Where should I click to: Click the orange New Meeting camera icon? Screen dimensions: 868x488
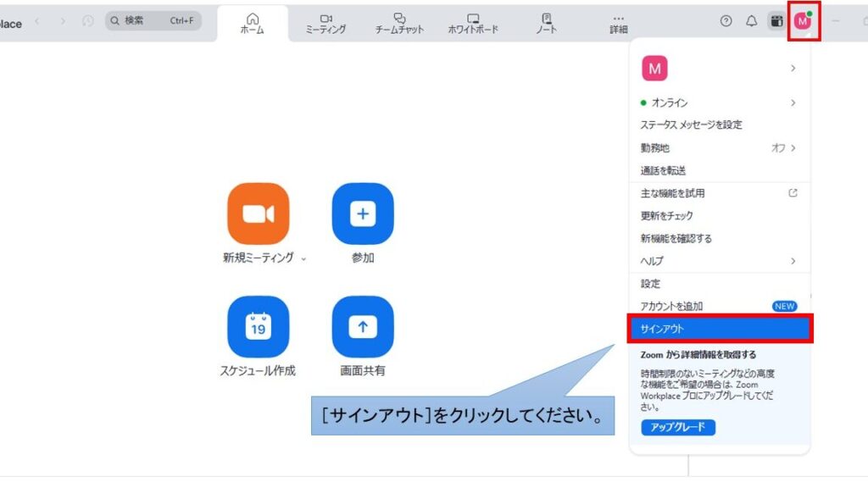pyautogui.click(x=259, y=213)
